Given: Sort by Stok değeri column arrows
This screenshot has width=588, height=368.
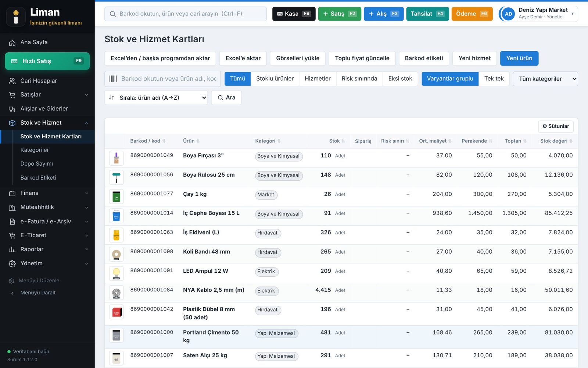Looking at the screenshot, I should [x=571, y=141].
